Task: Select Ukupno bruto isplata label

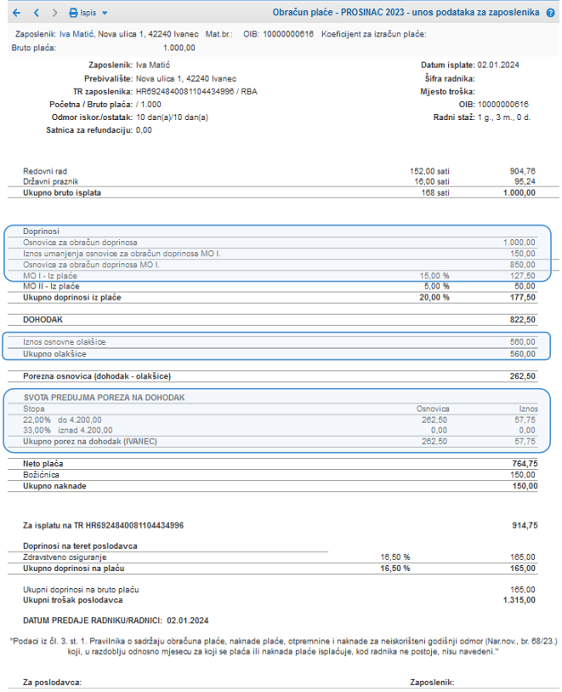Action: [x=62, y=193]
